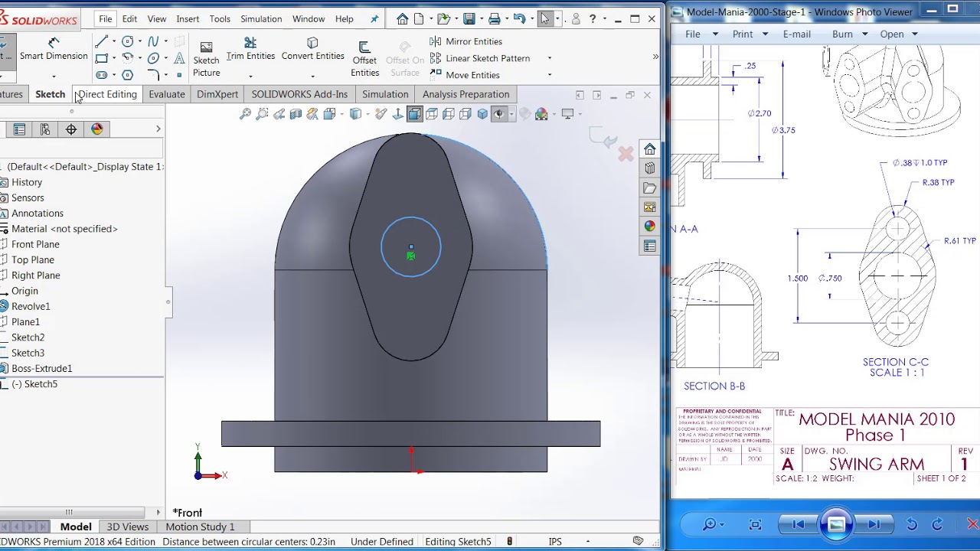980x551 pixels.
Task: Toggle the Hide/Show Items eye button
Action: (498, 114)
